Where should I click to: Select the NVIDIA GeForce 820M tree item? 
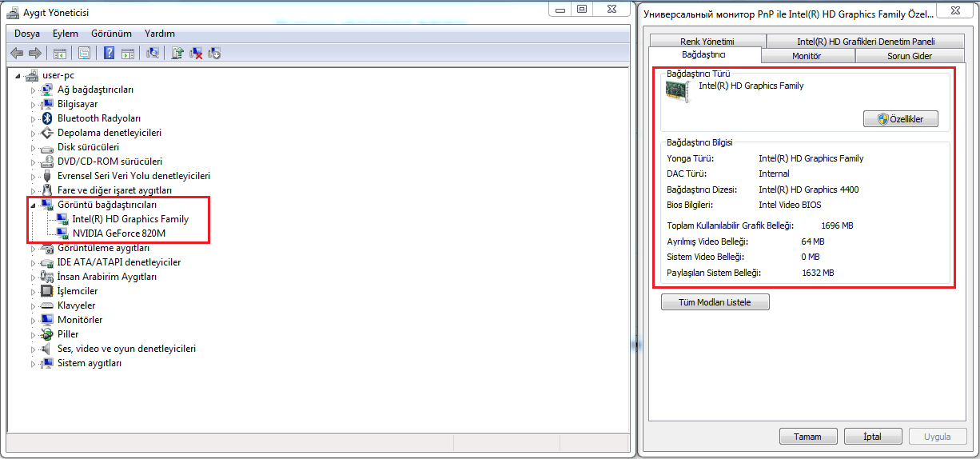[x=119, y=233]
